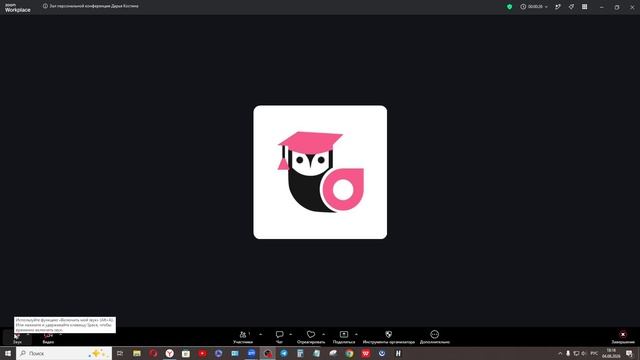The height and width of the screenshot is (360, 640).
Task: Open the Чат chat panel
Action: pos(280,337)
